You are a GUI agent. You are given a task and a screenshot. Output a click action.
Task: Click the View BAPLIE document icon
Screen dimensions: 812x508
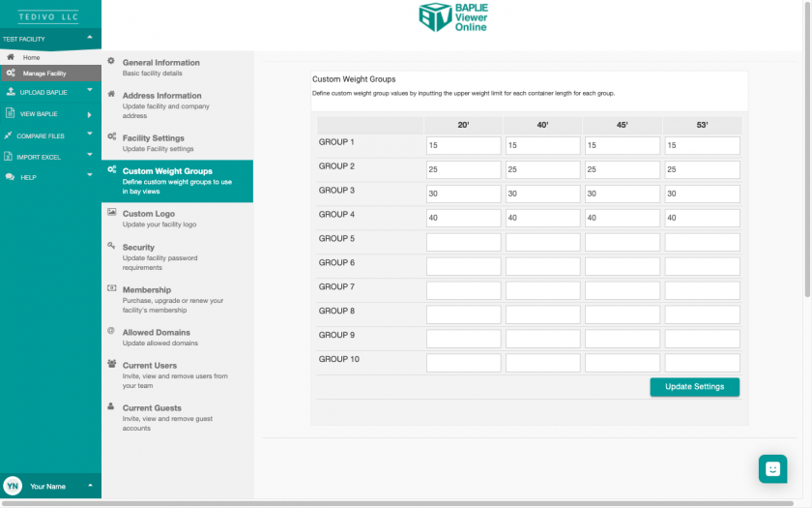[10, 113]
